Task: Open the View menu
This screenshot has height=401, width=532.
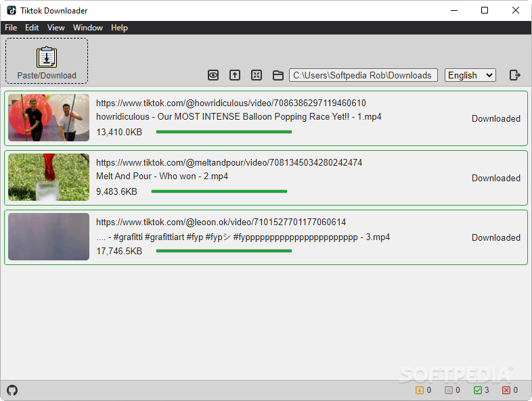Action: point(56,28)
